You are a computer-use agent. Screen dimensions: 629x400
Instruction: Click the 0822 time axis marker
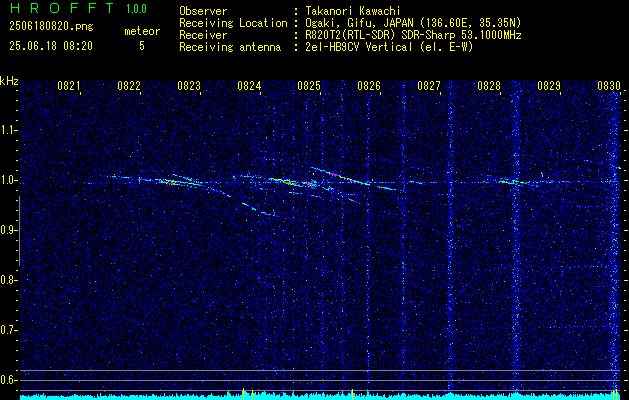(129, 85)
